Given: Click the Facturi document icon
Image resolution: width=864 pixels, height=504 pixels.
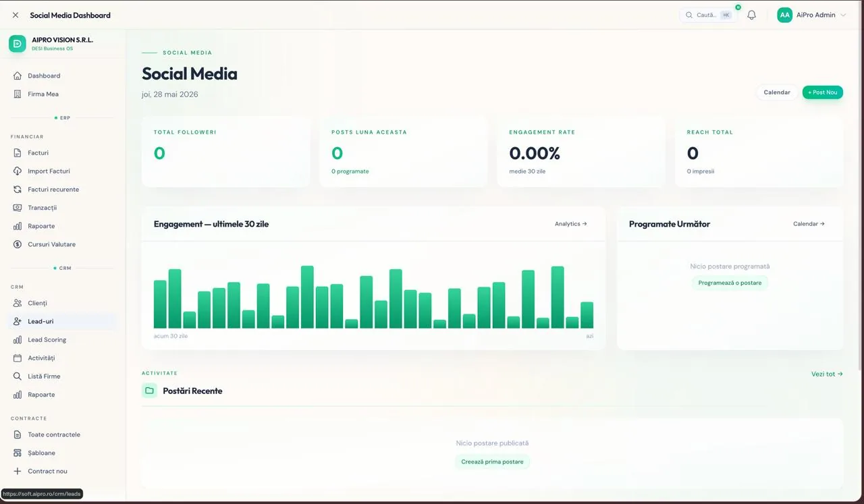Looking at the screenshot, I should point(18,152).
